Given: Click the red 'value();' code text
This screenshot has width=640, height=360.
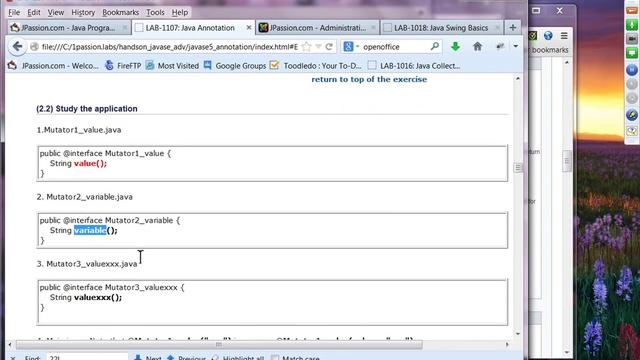Looking at the screenshot, I should tap(90, 163).
